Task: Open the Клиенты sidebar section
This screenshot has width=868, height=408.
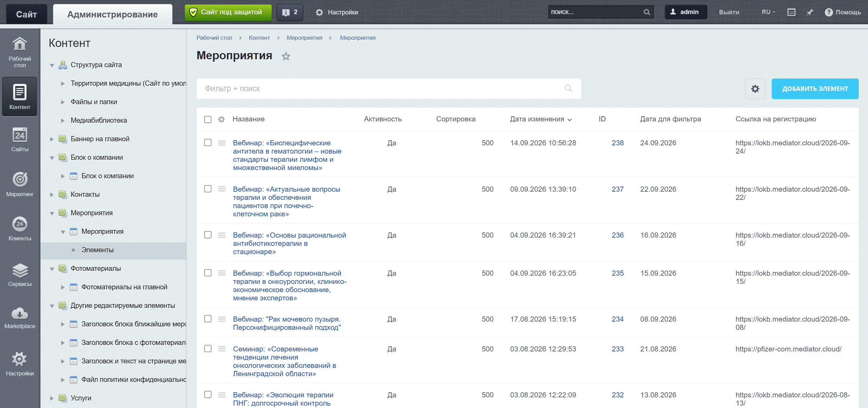Action: 20,229
